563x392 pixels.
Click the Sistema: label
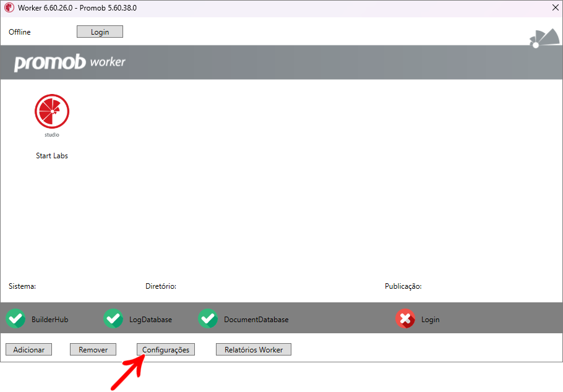coord(22,286)
